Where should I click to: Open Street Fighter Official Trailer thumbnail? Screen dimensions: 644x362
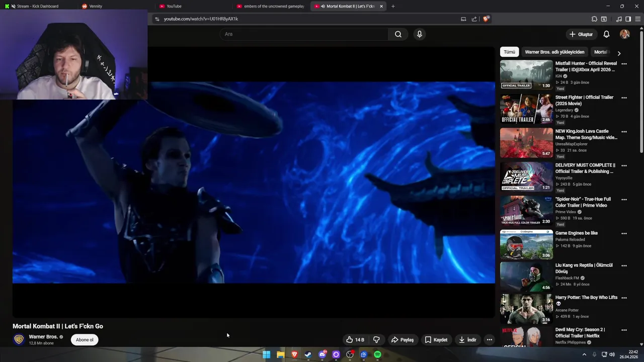point(526,109)
